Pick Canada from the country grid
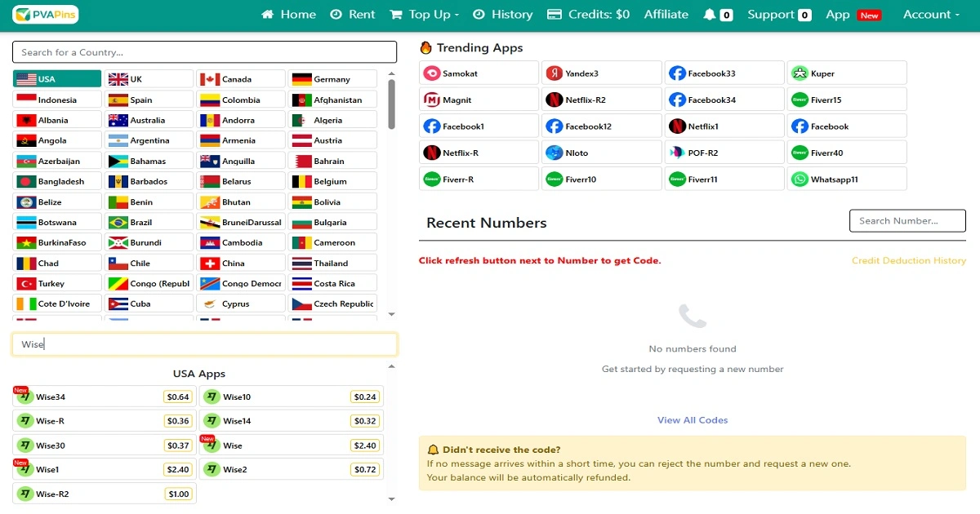Screen dimensions: 980x514 click(241, 79)
